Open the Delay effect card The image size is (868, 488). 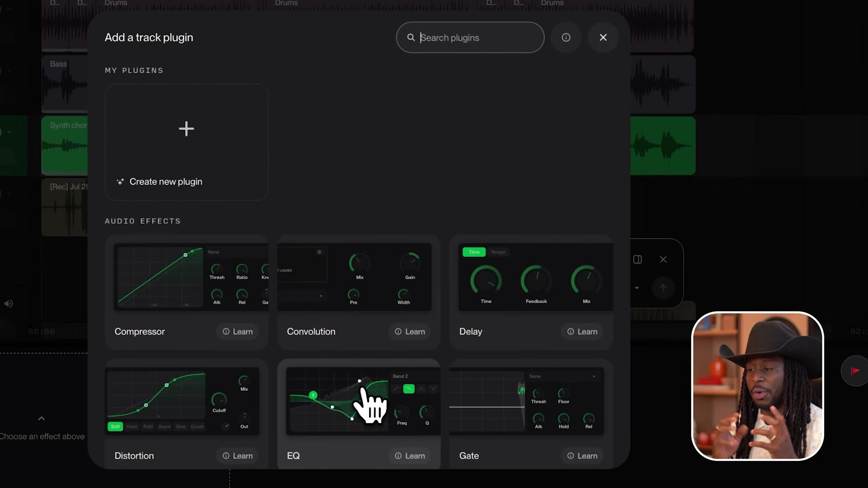[531, 292]
